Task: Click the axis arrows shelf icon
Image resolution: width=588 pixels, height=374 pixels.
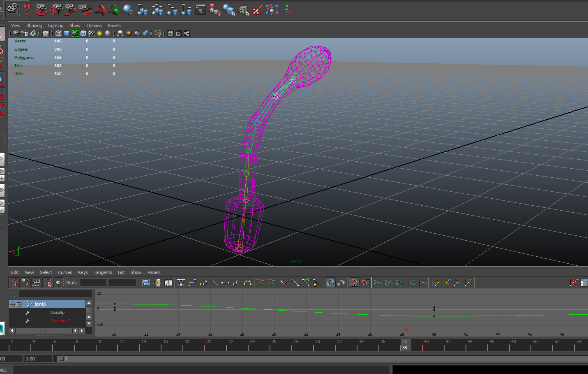Action: click(x=286, y=9)
